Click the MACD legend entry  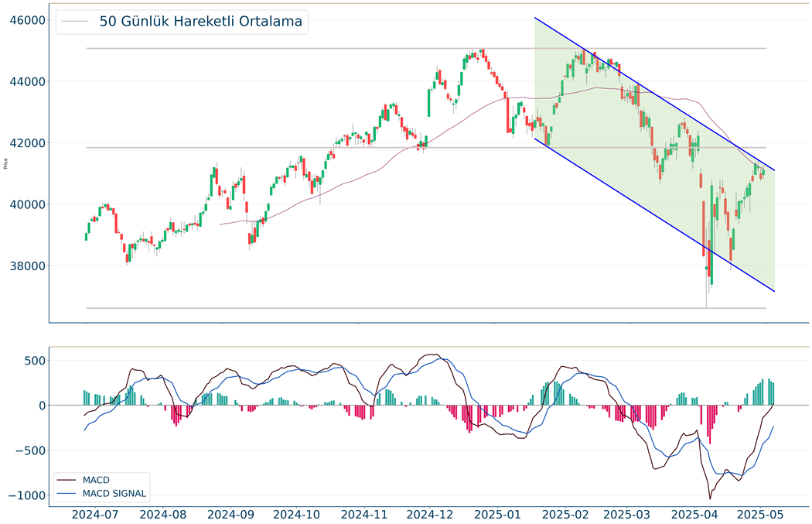(x=96, y=481)
